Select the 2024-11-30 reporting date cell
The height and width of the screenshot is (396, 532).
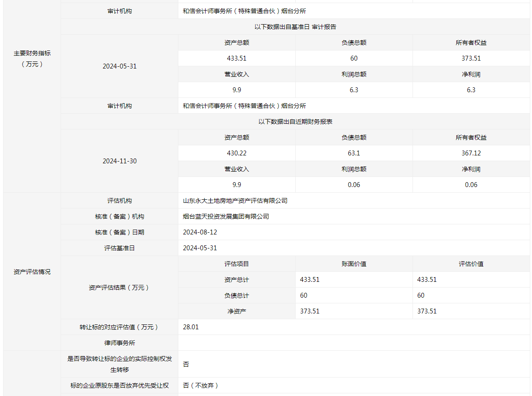click(119, 161)
